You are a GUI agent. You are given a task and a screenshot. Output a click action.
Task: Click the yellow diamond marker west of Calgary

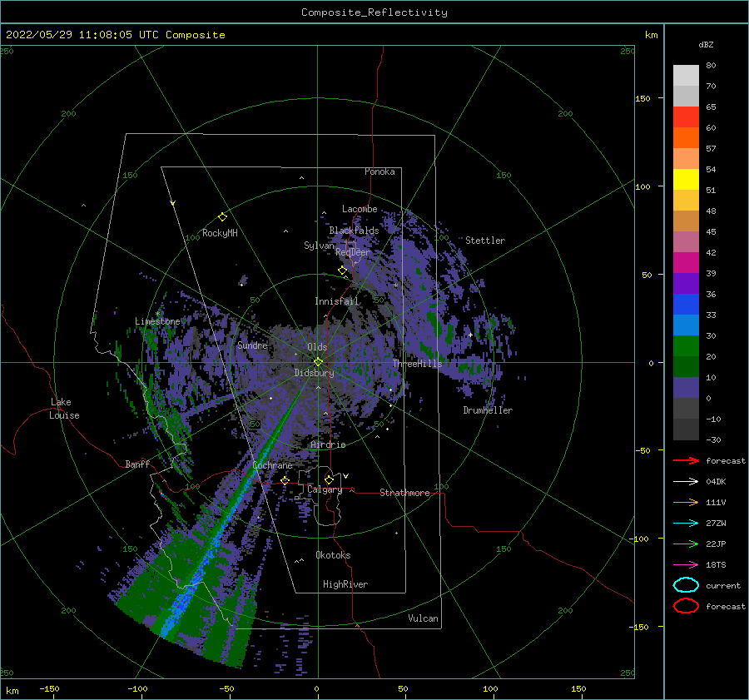[x=285, y=480]
